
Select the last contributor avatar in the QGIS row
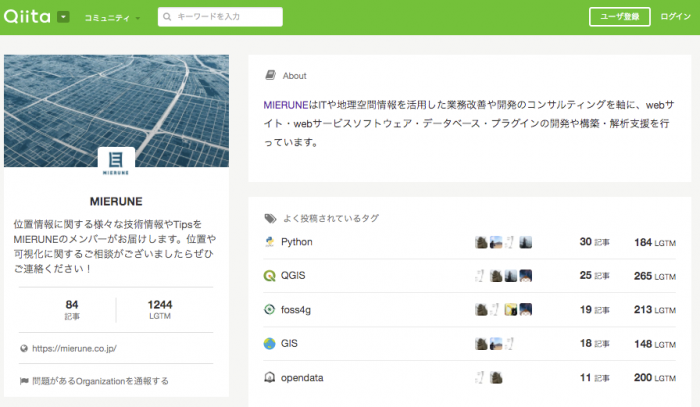point(525,276)
